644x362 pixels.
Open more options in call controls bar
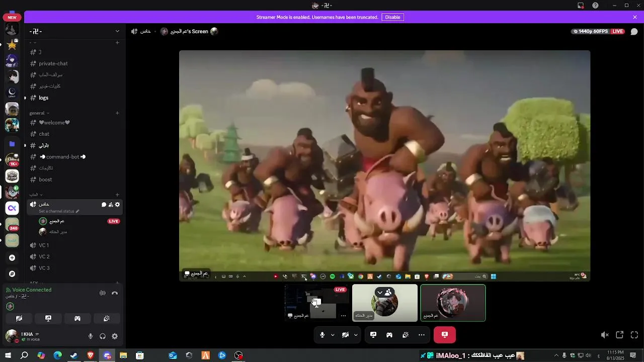click(422, 335)
